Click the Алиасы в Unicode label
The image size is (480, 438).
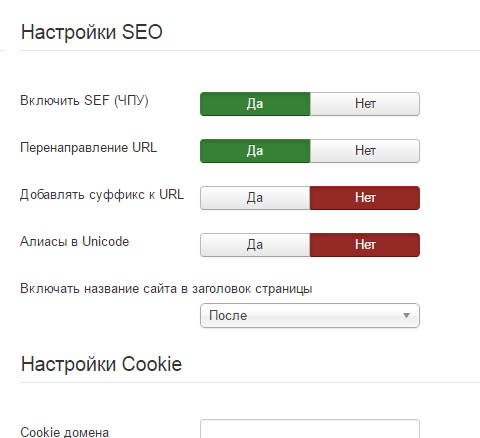[x=74, y=241]
